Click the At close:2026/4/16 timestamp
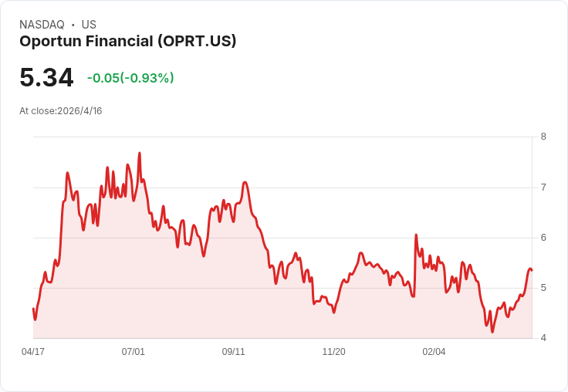Viewport: 568px width, 392px height. pos(61,111)
